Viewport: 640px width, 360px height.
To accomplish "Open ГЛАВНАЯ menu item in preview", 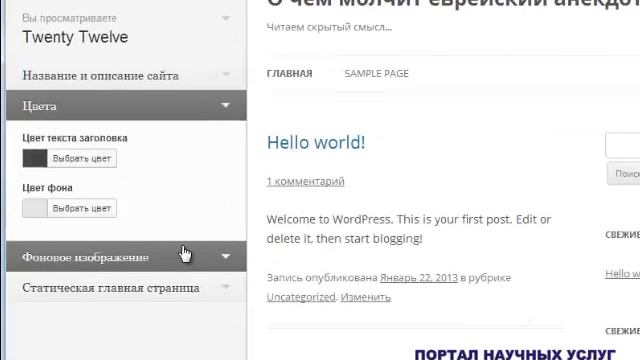I will pos(289,73).
